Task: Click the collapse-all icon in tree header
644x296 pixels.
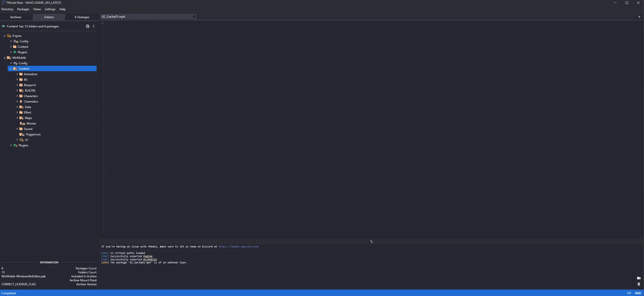Action: pos(94,26)
